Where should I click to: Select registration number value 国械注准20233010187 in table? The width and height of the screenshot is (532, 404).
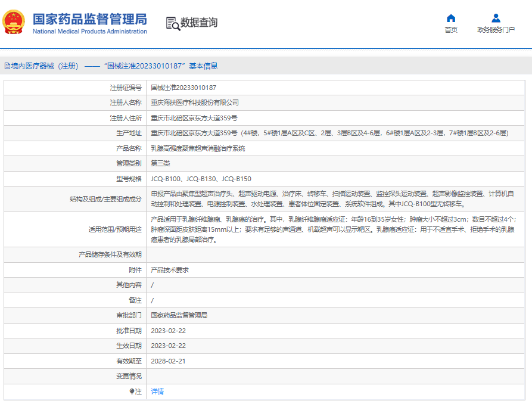[x=183, y=88]
